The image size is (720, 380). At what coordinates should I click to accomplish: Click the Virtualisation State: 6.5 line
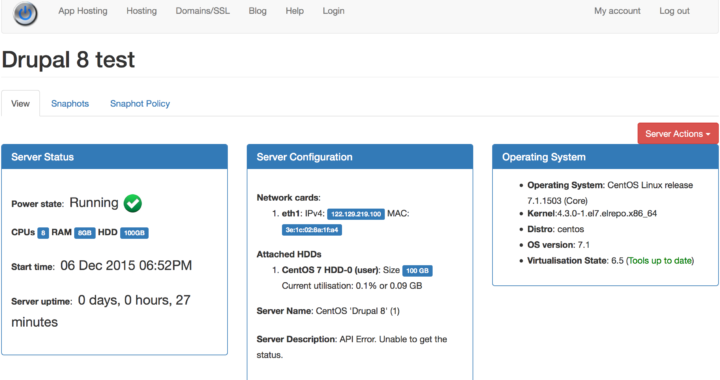point(610,261)
